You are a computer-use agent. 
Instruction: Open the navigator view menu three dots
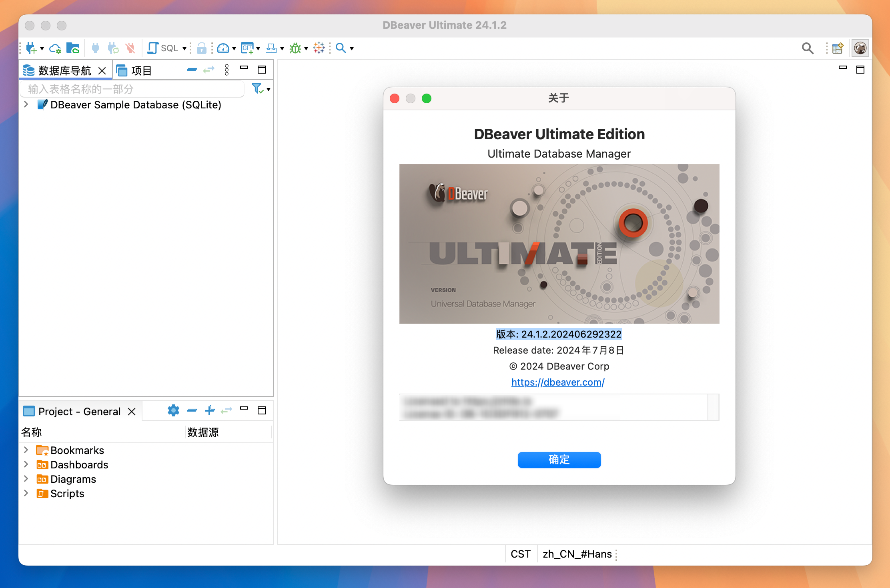tap(227, 70)
